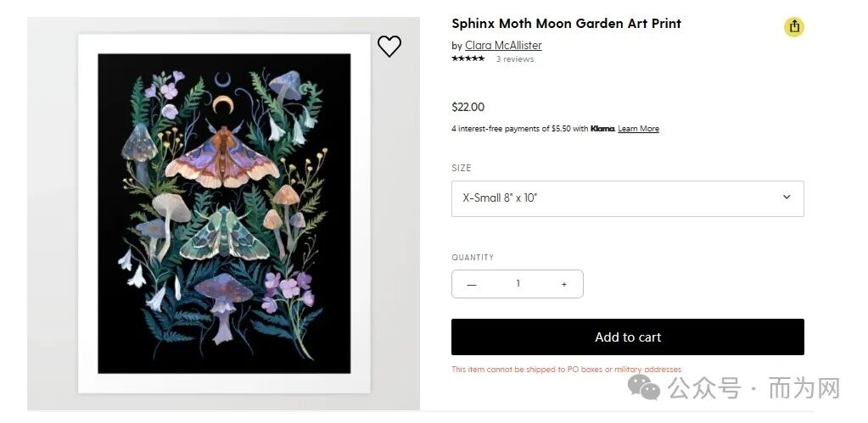Click the Klarna Learn More link
Screen dimensions: 868x423
[x=638, y=129]
